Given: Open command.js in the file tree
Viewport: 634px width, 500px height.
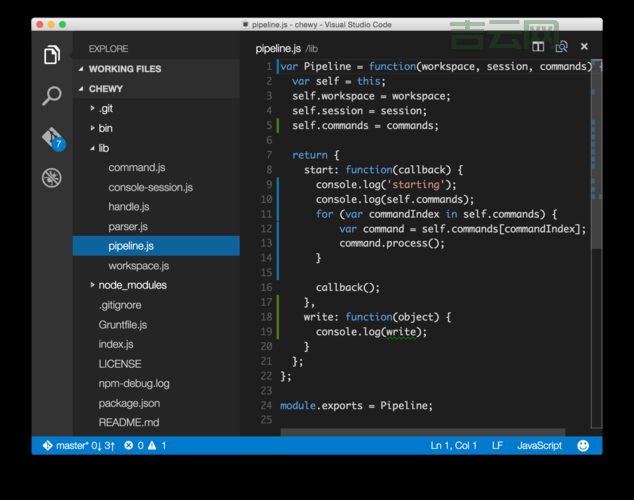Looking at the screenshot, I should [137, 167].
